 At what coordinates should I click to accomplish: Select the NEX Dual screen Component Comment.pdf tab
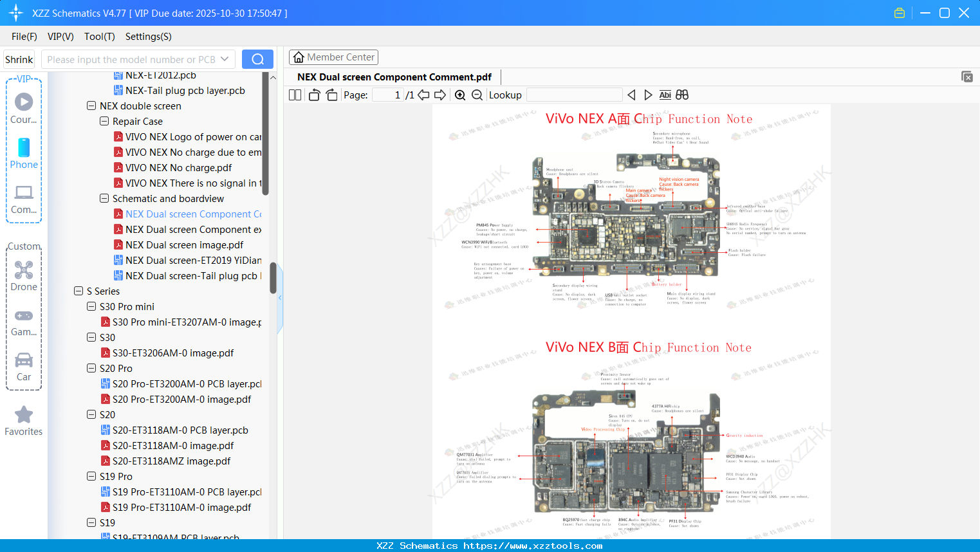pyautogui.click(x=394, y=77)
